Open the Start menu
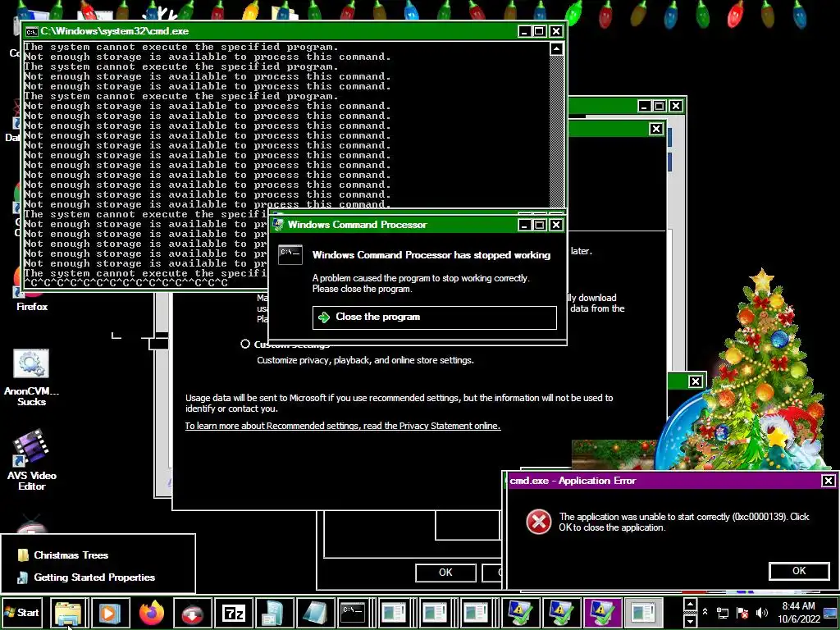 click(x=21, y=612)
